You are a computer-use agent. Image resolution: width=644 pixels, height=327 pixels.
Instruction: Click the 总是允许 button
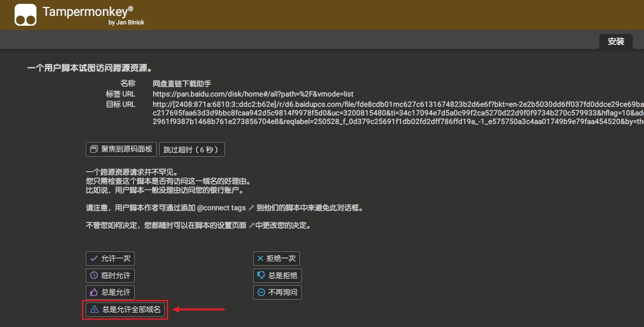click(110, 292)
